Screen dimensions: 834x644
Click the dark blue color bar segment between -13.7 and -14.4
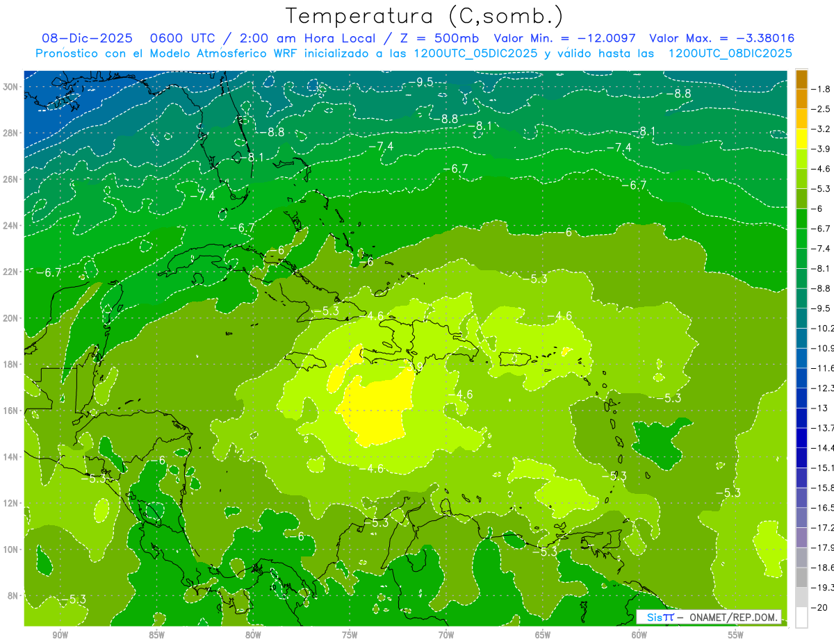click(x=801, y=438)
